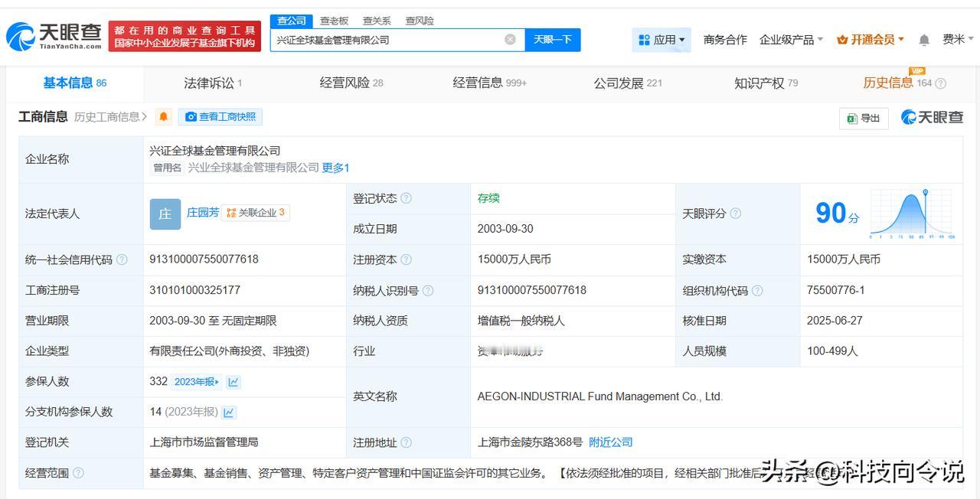The image size is (980, 499).
Task: Click credit code 913100007550077618 in 统一社会信用代码 row
Action: coord(204,259)
